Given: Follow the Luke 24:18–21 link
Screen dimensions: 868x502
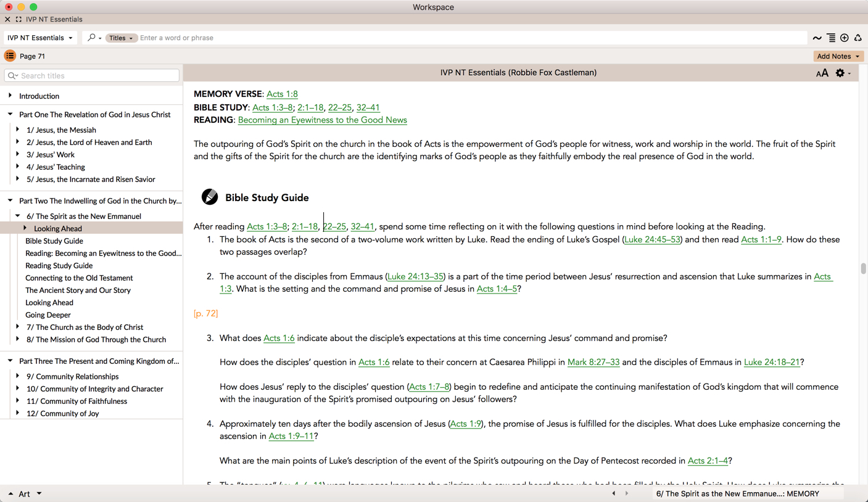Looking at the screenshot, I should pos(772,362).
